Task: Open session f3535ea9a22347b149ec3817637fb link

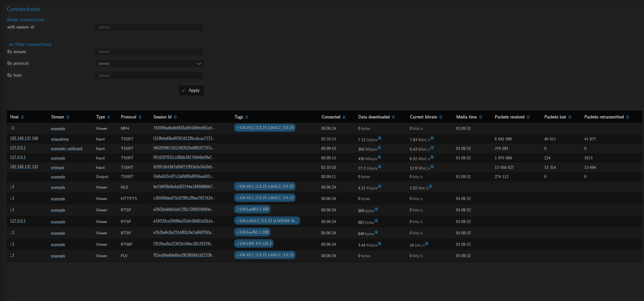Action: coord(183,244)
